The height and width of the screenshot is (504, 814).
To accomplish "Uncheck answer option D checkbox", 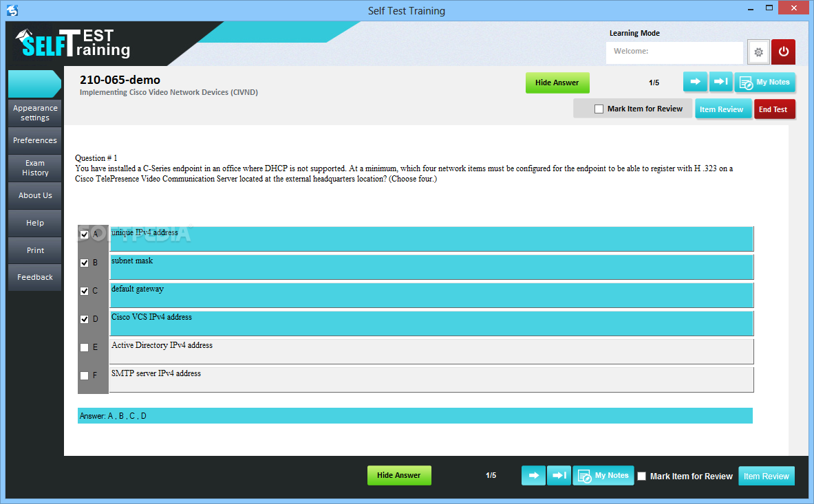I will [84, 319].
